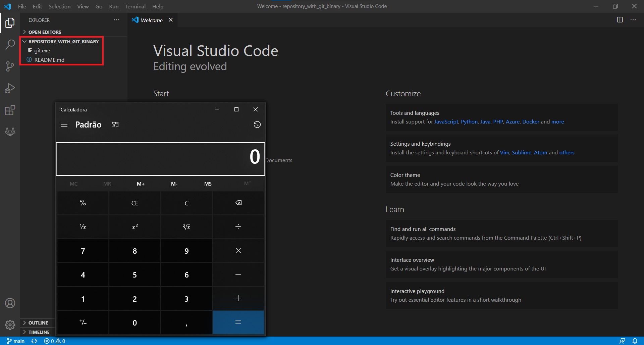Open calculator hamburger navigation menu
The image size is (644, 345).
pyautogui.click(x=64, y=125)
